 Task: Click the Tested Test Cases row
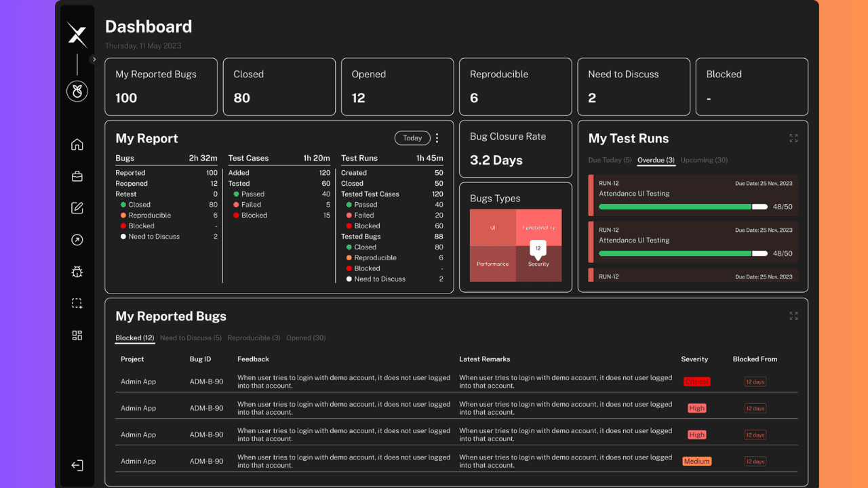[x=392, y=194]
